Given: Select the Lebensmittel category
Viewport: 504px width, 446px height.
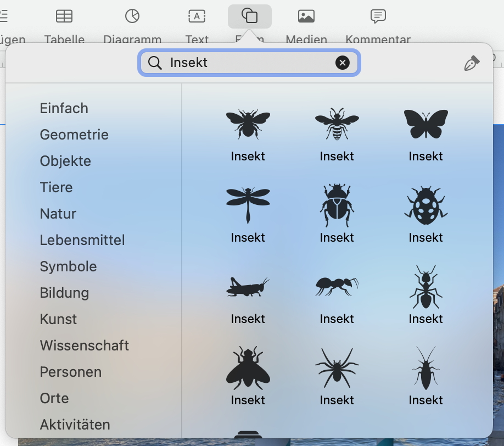Looking at the screenshot, I should [x=82, y=240].
